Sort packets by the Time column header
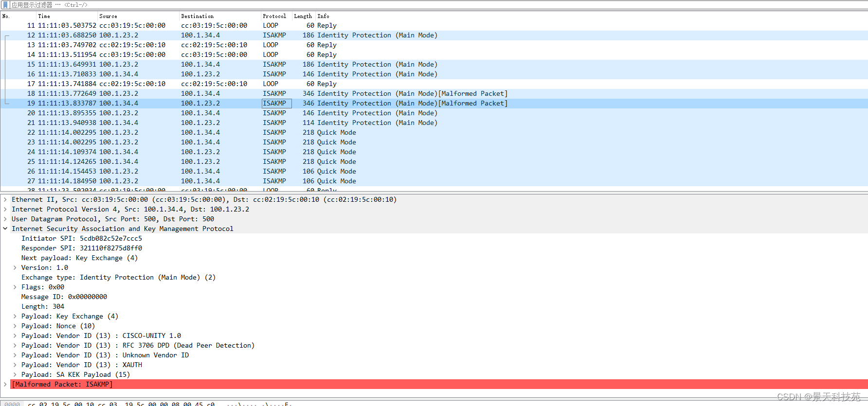868x406 pixels. [x=44, y=16]
